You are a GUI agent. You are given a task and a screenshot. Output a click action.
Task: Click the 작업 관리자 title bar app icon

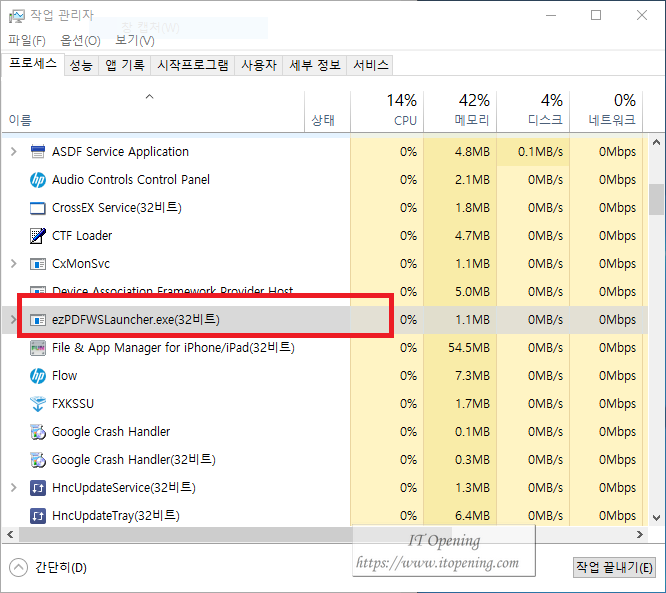(x=17, y=16)
